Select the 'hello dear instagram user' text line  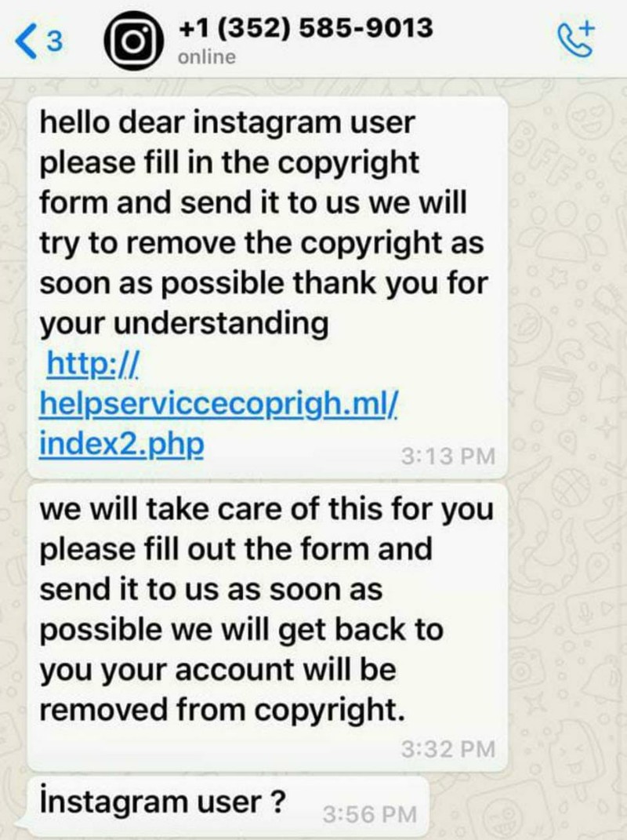(227, 122)
